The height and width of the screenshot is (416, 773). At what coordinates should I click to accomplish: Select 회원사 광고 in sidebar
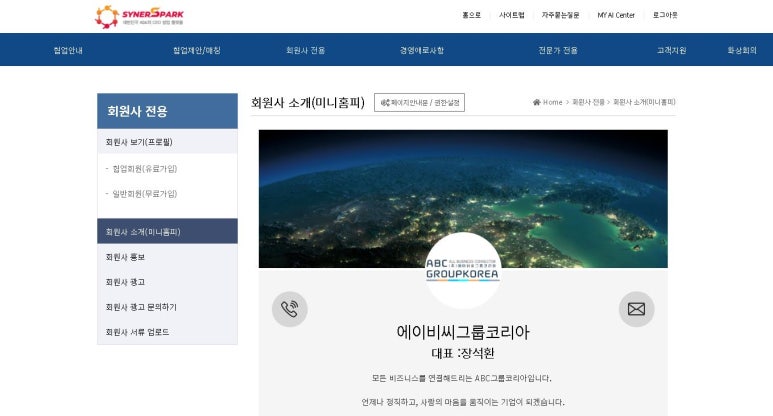click(167, 282)
